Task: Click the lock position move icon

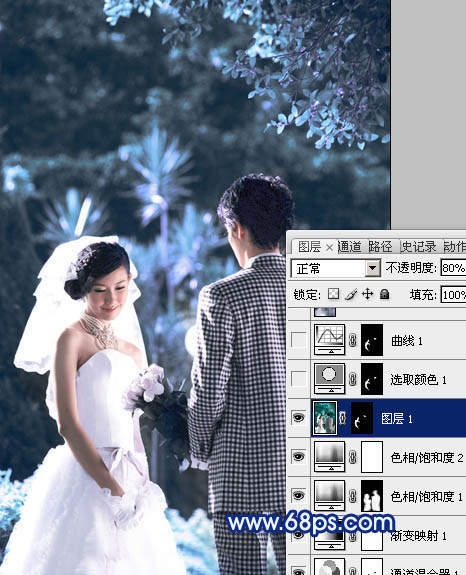Action: [367, 294]
